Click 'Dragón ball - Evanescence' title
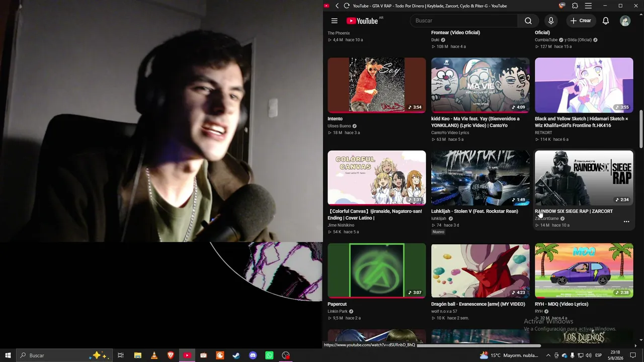The image size is (644, 362). pyautogui.click(x=478, y=304)
